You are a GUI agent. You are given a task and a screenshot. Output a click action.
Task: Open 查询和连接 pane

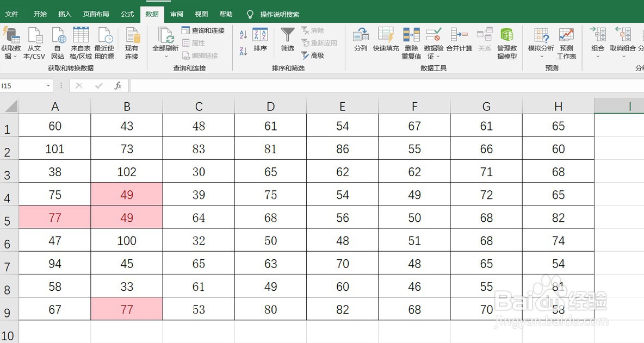coord(203,30)
